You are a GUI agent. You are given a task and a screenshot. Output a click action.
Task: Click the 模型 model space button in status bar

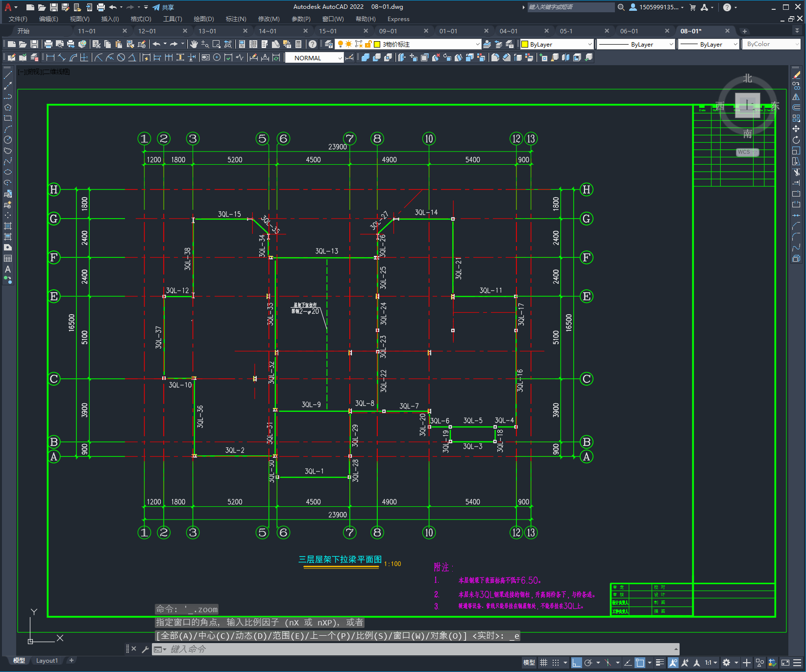click(x=529, y=663)
